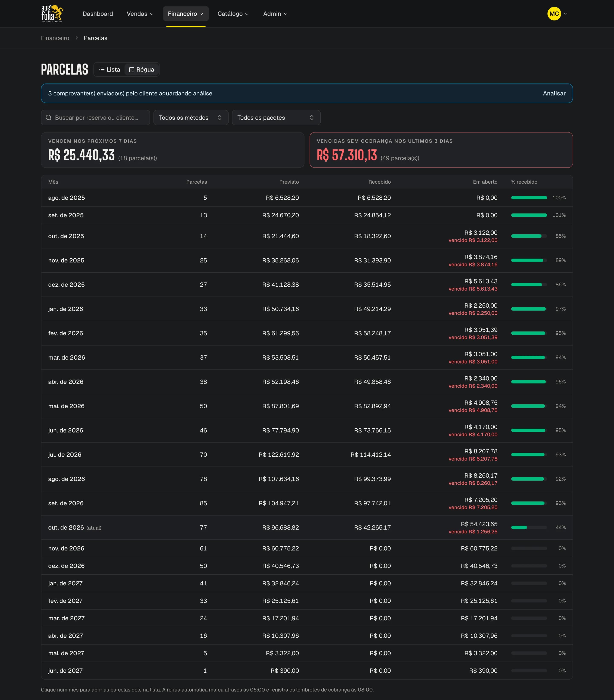Open jun. de 2027 row
The width and height of the screenshot is (614, 700).
click(307, 671)
